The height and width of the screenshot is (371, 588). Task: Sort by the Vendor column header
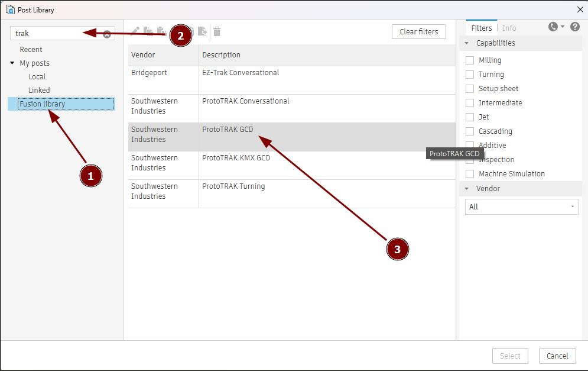(x=163, y=55)
